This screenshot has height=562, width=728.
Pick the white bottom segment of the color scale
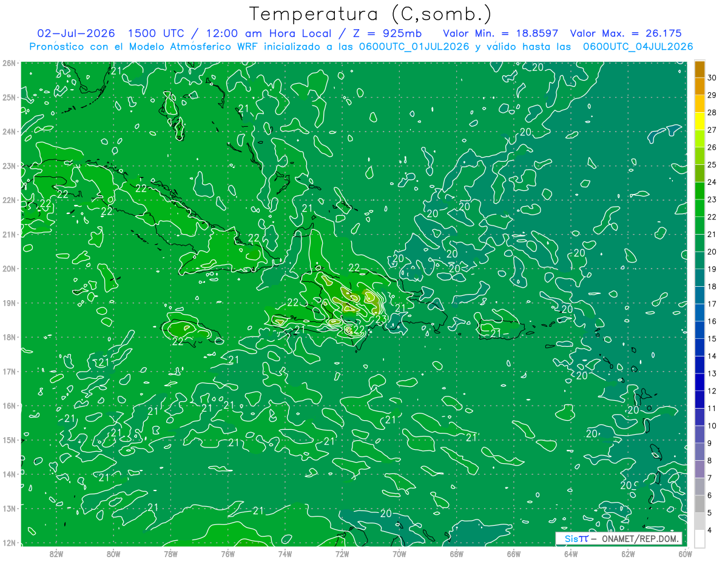coord(700,538)
